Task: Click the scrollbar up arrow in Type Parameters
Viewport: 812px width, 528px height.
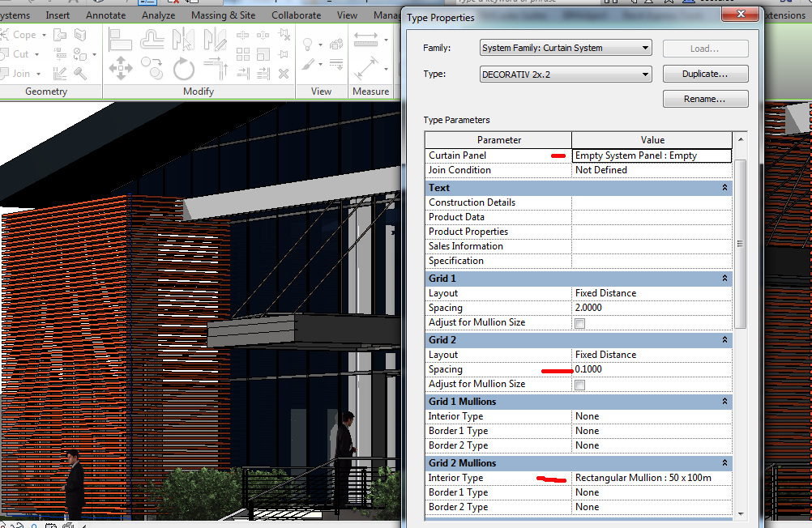Action: 741,140
